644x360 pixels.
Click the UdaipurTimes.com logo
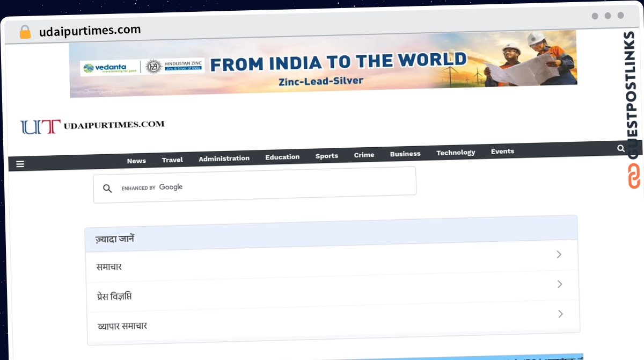tap(92, 126)
